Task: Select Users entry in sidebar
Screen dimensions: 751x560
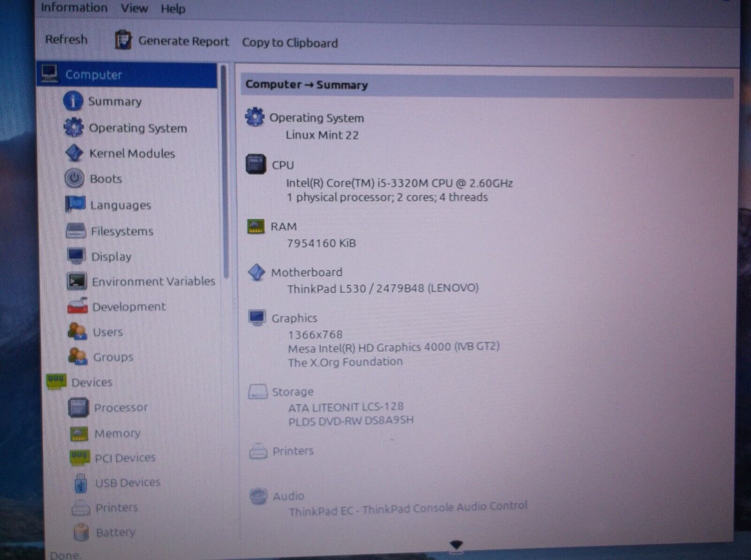Action: [x=108, y=332]
